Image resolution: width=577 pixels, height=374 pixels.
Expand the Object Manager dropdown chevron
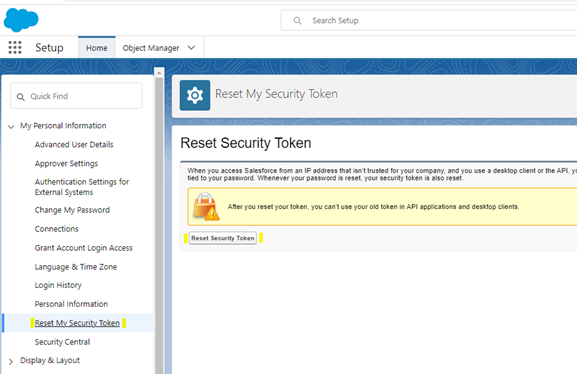(x=191, y=47)
